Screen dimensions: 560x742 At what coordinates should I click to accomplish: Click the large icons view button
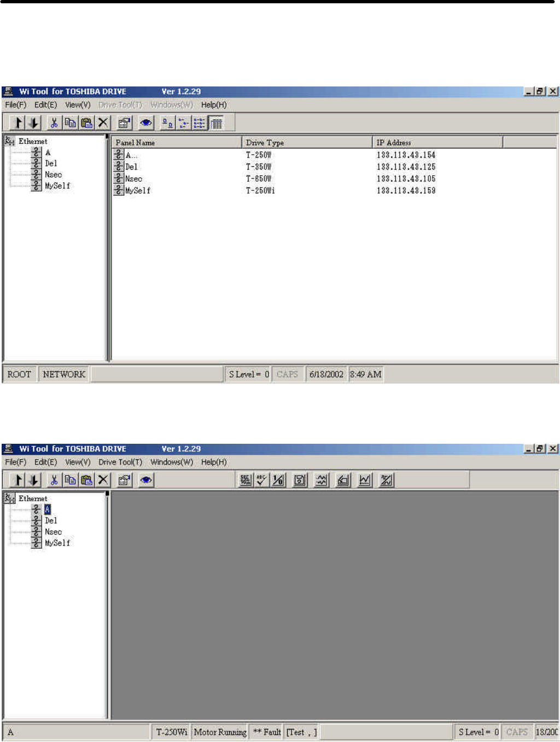point(167,123)
